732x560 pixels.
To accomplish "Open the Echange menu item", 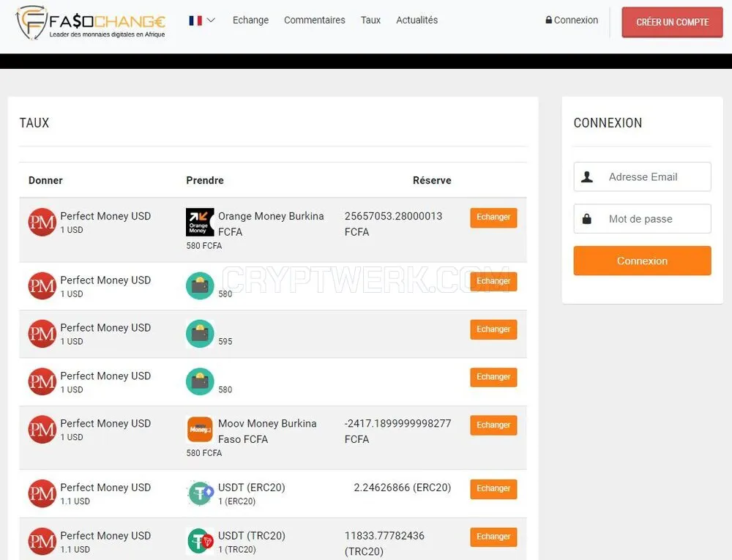I will tap(250, 20).
